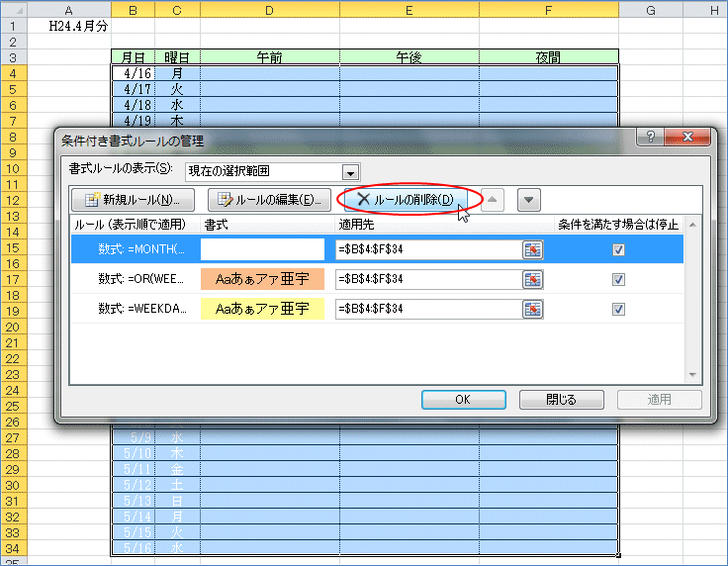The image size is (728, 566).
Task: Click the range selector icon for the MONTH rule
Action: 532,249
